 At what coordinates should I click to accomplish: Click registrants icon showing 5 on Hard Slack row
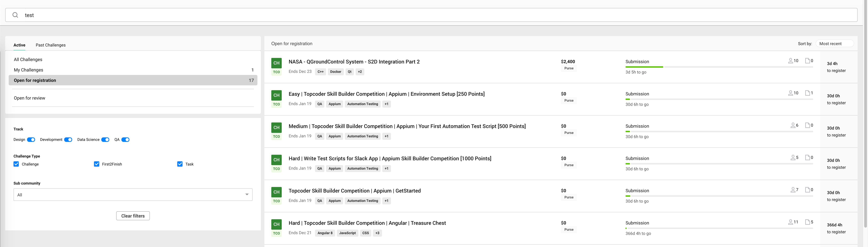pyautogui.click(x=793, y=158)
